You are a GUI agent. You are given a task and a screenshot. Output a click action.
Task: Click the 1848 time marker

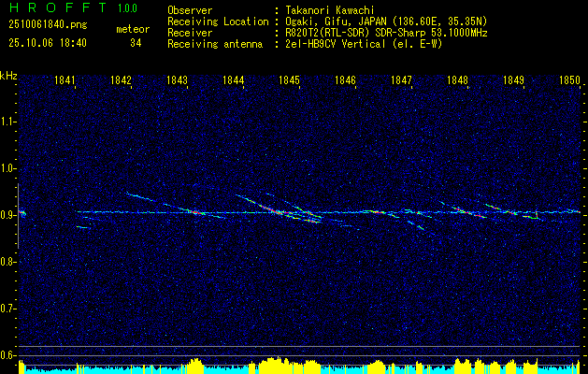pos(457,80)
